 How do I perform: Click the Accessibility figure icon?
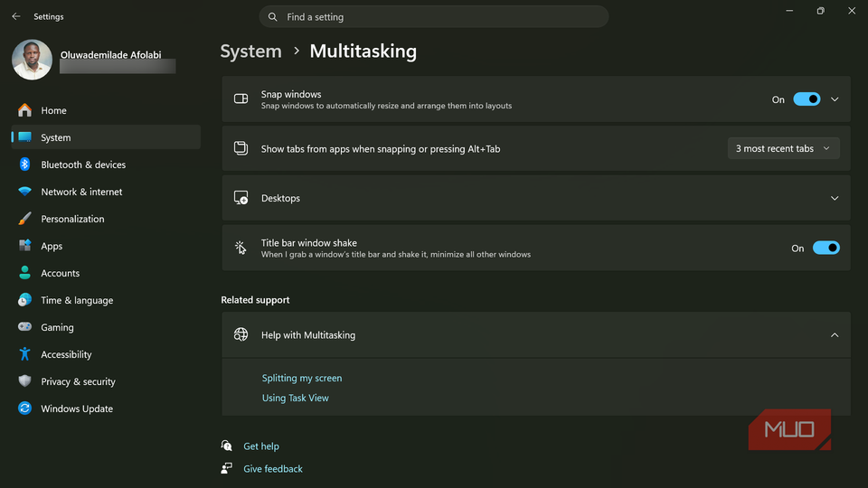(25, 354)
